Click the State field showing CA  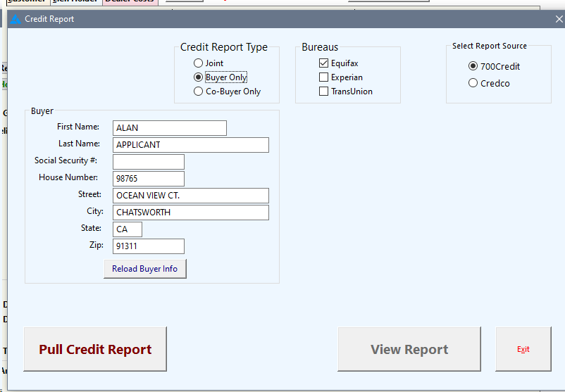click(x=127, y=229)
